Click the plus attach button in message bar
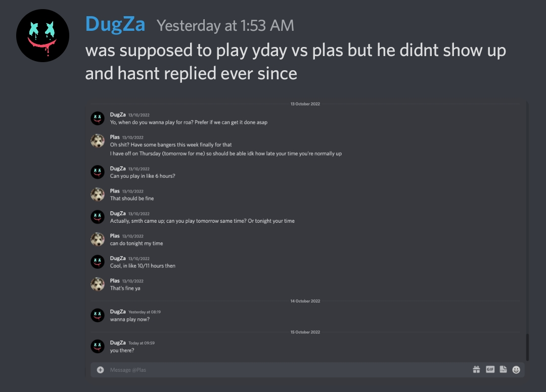The image size is (546, 392). click(x=100, y=370)
